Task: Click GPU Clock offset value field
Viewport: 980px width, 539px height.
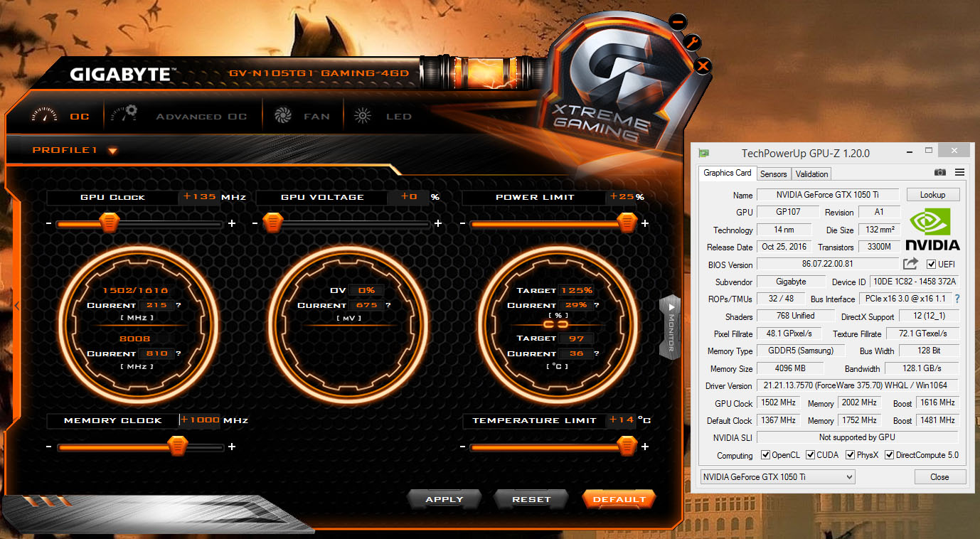Action: 199,197
